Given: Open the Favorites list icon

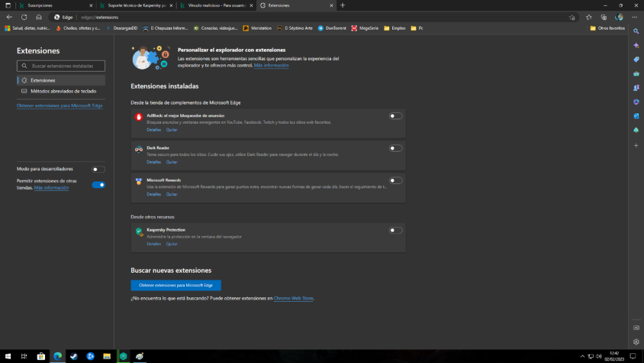Looking at the screenshot, I should coord(589,17).
